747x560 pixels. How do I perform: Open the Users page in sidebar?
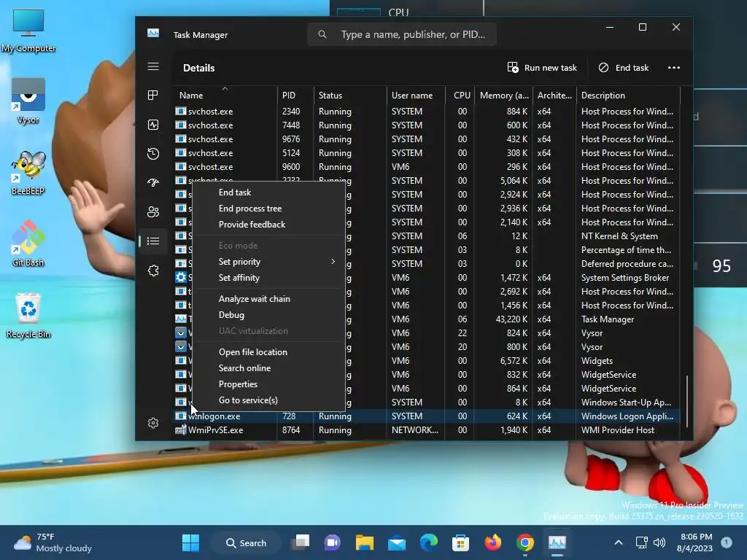[x=153, y=212]
